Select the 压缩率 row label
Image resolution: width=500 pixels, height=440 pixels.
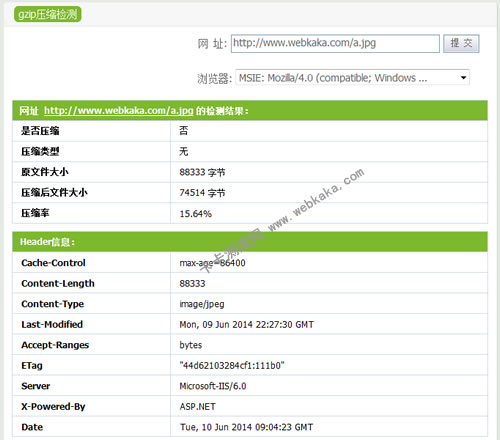click(35, 213)
